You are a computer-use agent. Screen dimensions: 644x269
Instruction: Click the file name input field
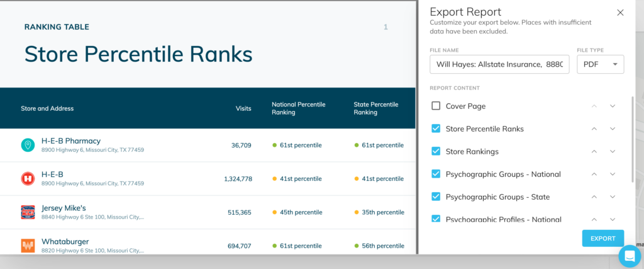coord(499,64)
